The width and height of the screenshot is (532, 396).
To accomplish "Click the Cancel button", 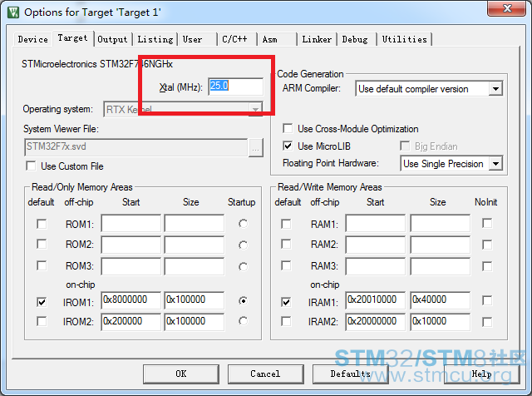I will point(266,374).
